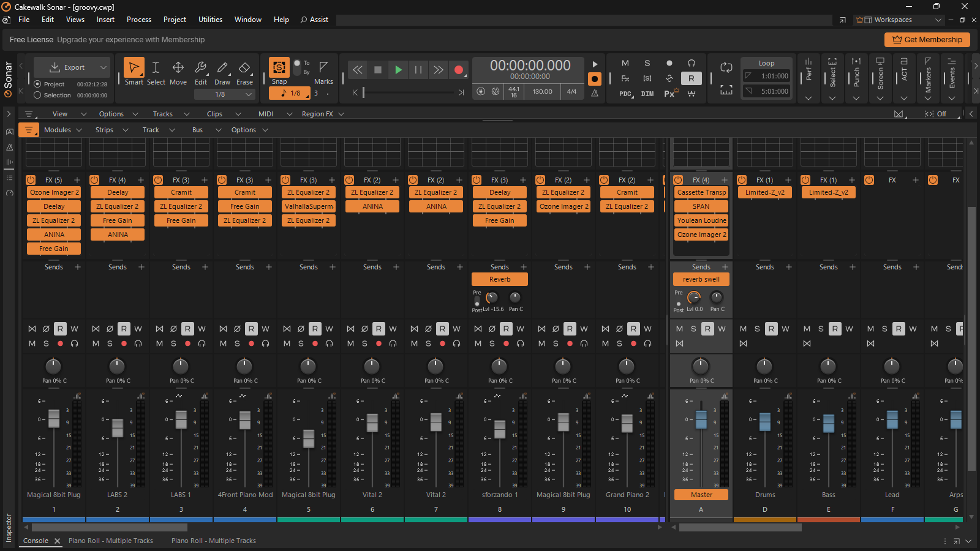Open the ValhallaSupermassive effect on track 5

tap(309, 206)
